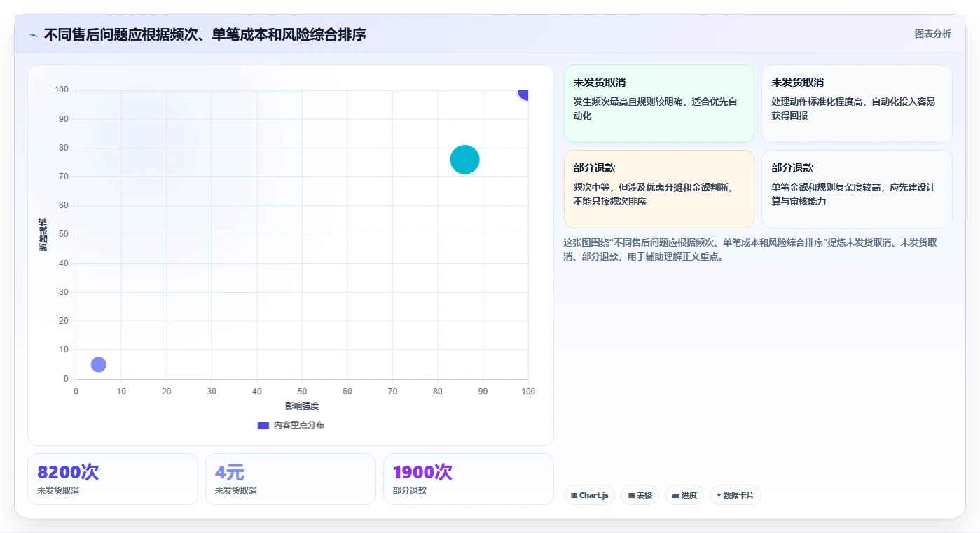Click the 进度 tag chip
Image resolution: width=980 pixels, height=533 pixels.
[684, 495]
